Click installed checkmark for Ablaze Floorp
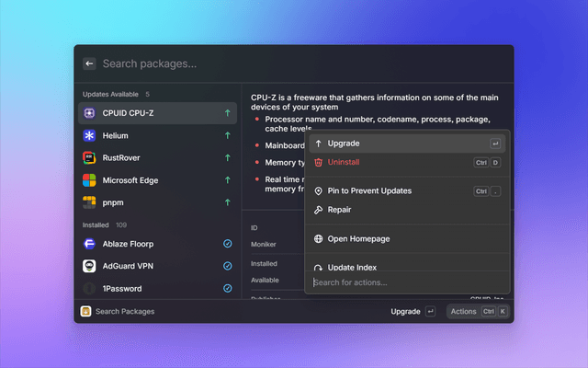Viewport: 588px width, 368px height. pyautogui.click(x=227, y=244)
